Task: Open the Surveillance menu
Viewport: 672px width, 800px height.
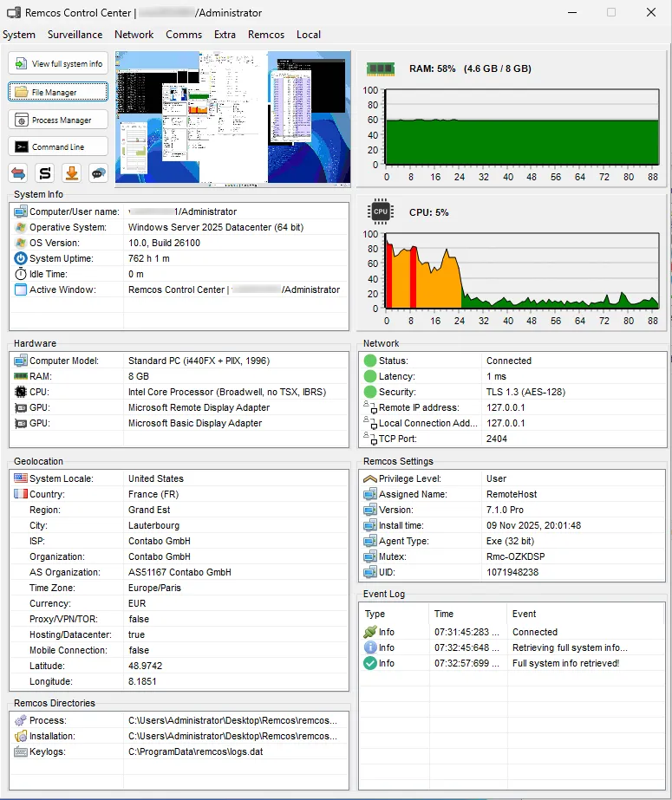Action: pos(75,35)
